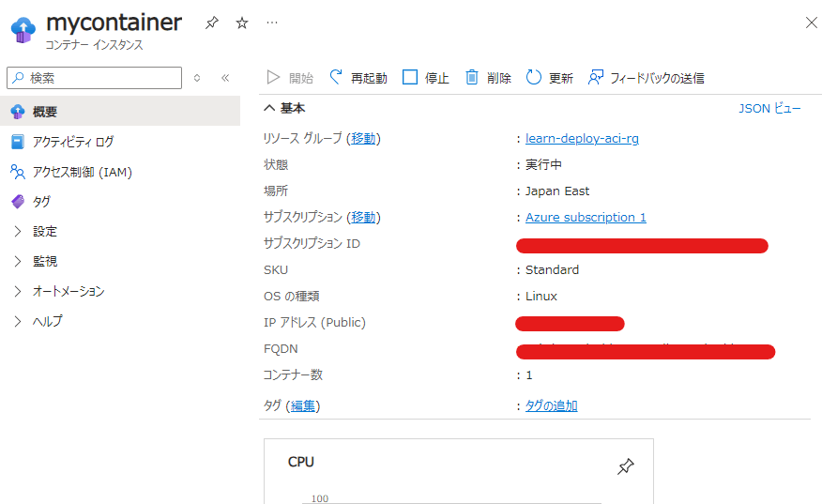The height and width of the screenshot is (504, 822).
Task: Open the more options ellipsis menu
Action: click(x=271, y=23)
